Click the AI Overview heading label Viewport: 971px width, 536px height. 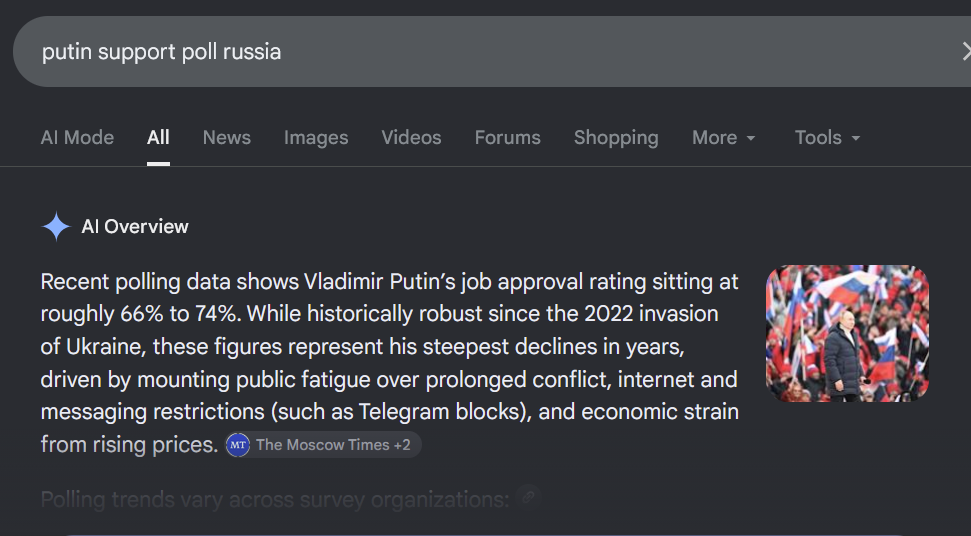click(135, 227)
